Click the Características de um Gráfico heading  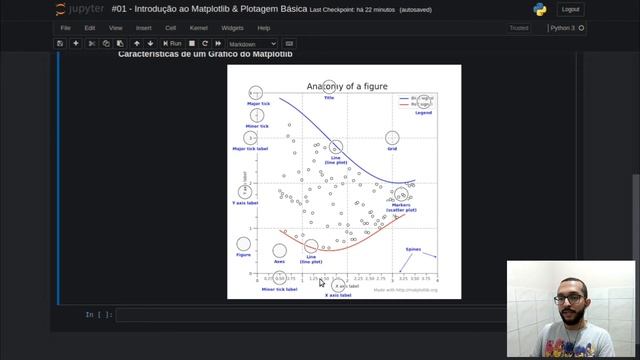pyautogui.click(x=205, y=54)
